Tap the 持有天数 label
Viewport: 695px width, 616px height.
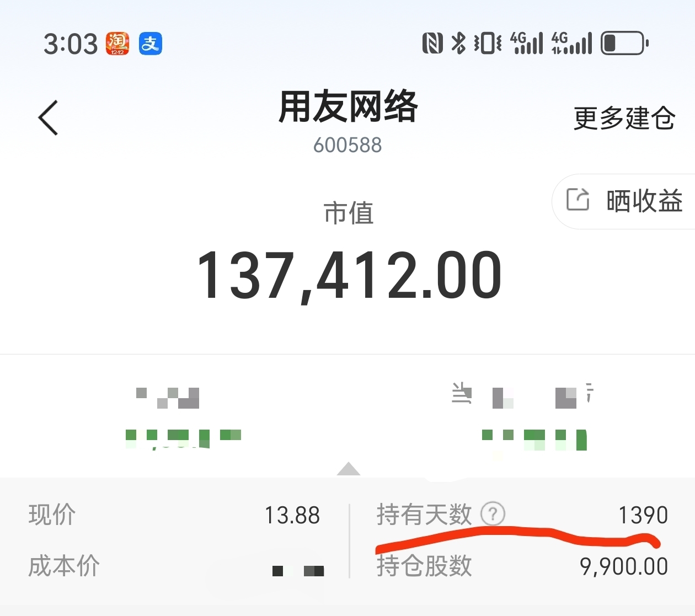[424, 515]
